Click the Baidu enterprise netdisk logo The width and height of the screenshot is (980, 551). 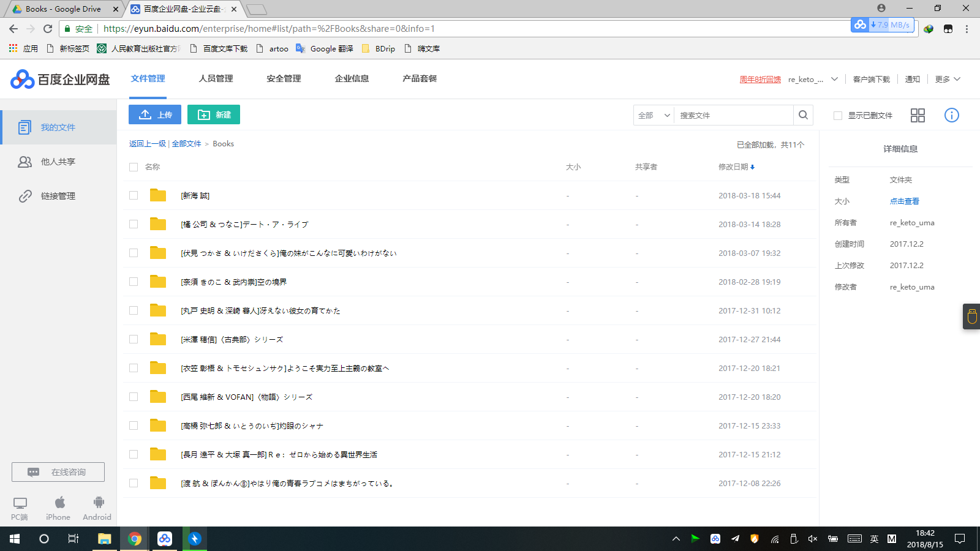[x=60, y=79]
